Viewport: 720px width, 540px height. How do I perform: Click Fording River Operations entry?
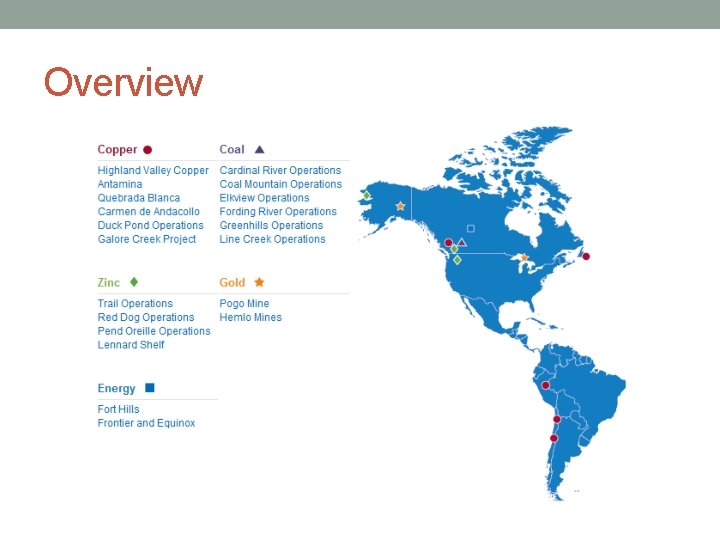click(x=278, y=212)
